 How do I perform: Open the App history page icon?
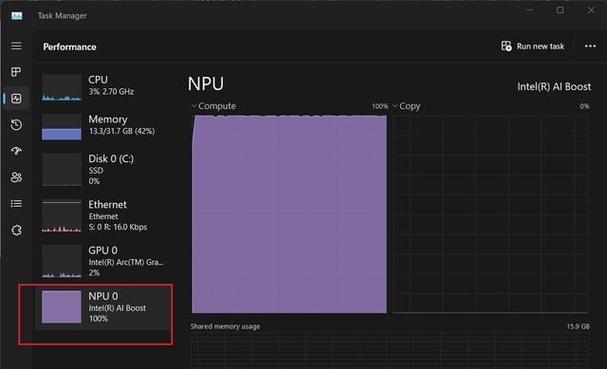[16, 125]
